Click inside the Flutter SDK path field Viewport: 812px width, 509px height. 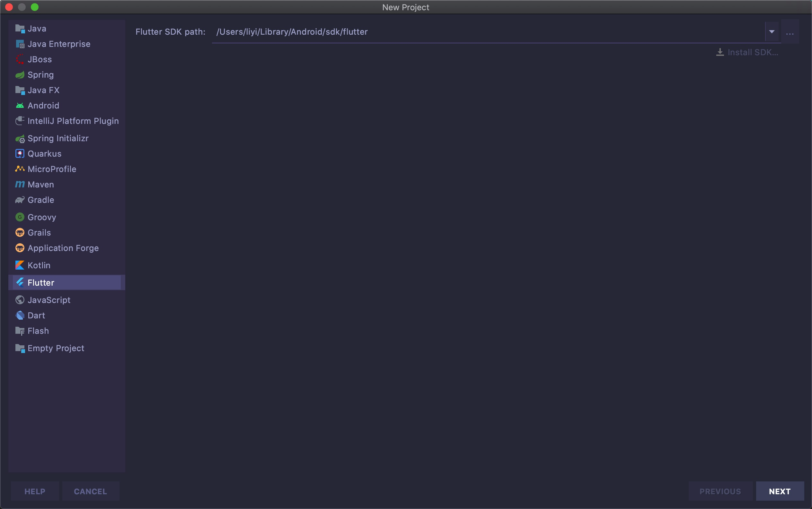(x=438, y=32)
